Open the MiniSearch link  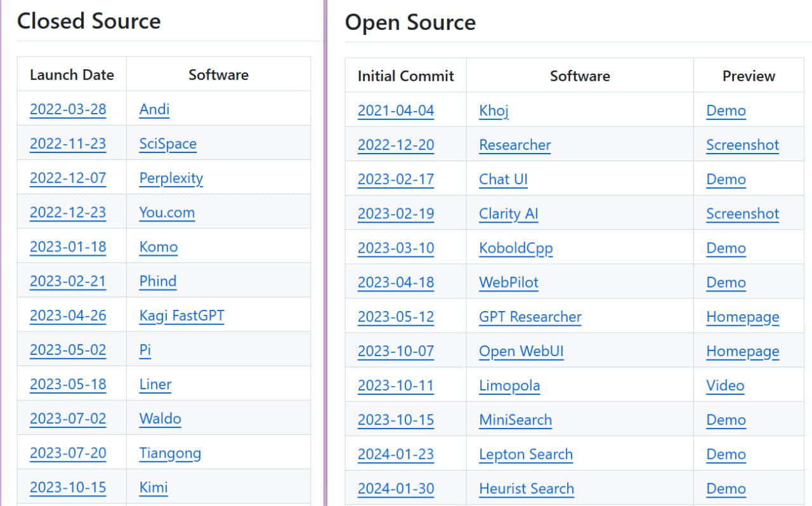[x=516, y=419]
